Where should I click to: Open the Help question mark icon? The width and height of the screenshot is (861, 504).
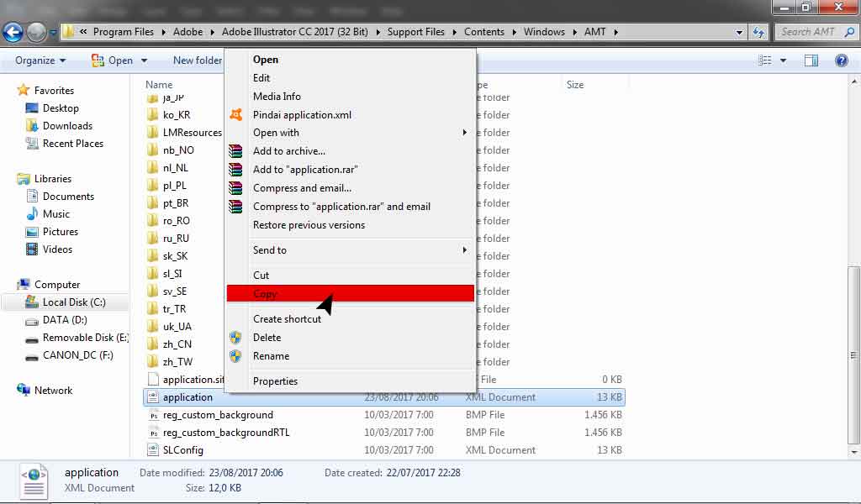[841, 60]
